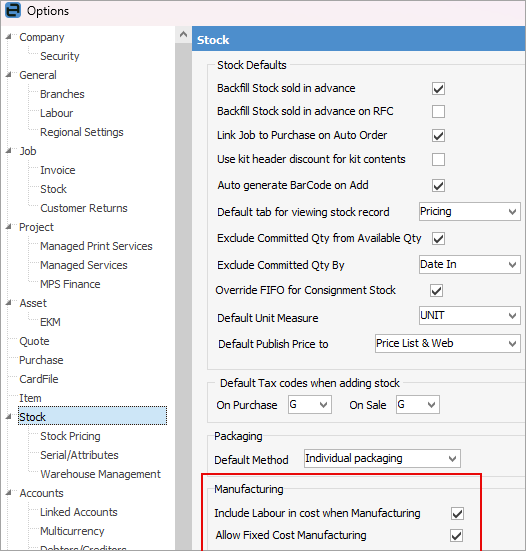Screen dimensions: 526x551
Task: Toggle Allow Fixed Cost Manufacturing checkbox
Action: point(456,536)
